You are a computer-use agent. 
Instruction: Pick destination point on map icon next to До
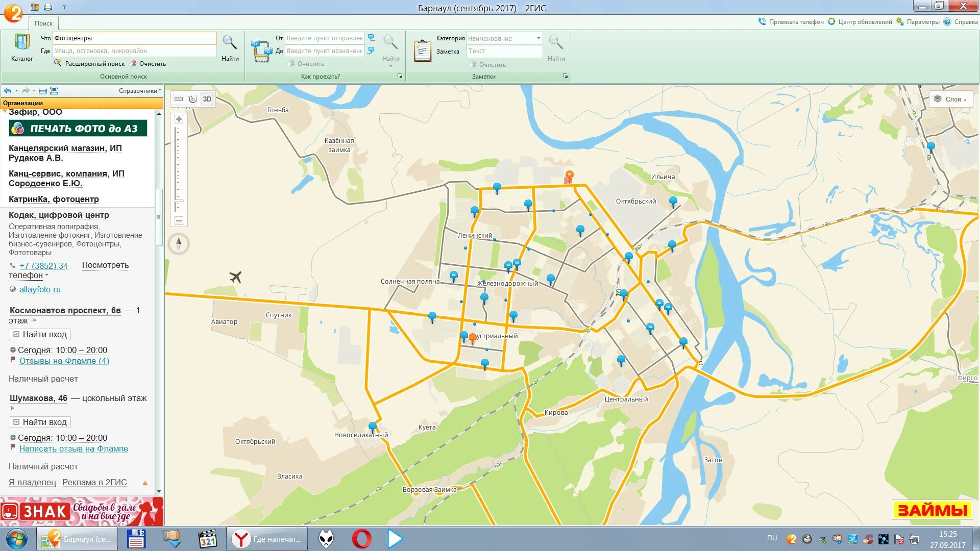[x=371, y=51]
